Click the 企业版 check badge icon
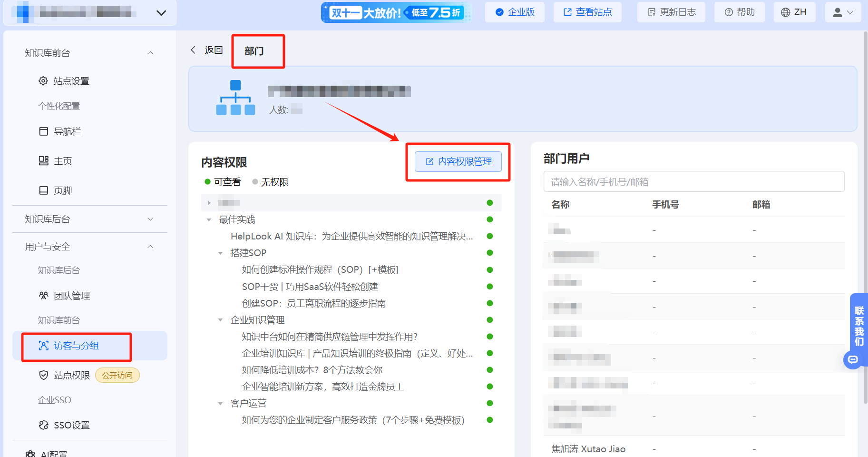868x457 pixels. (499, 12)
